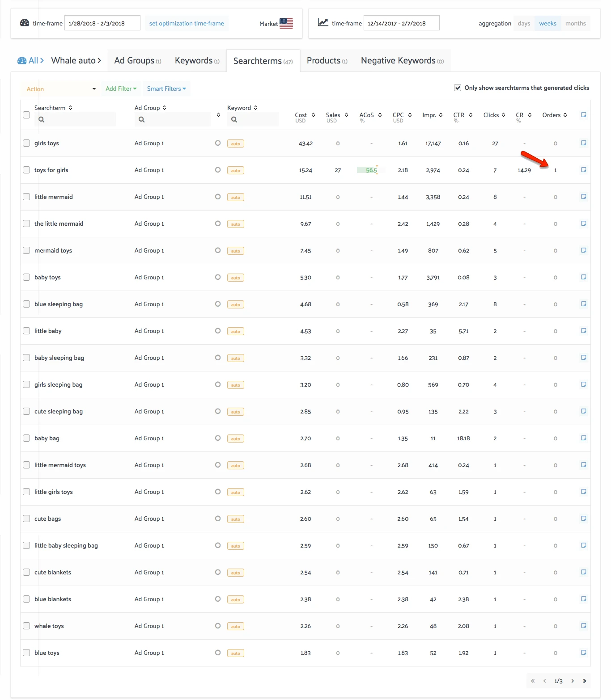Click the column header note icon
The height and width of the screenshot is (700, 611).
click(584, 115)
